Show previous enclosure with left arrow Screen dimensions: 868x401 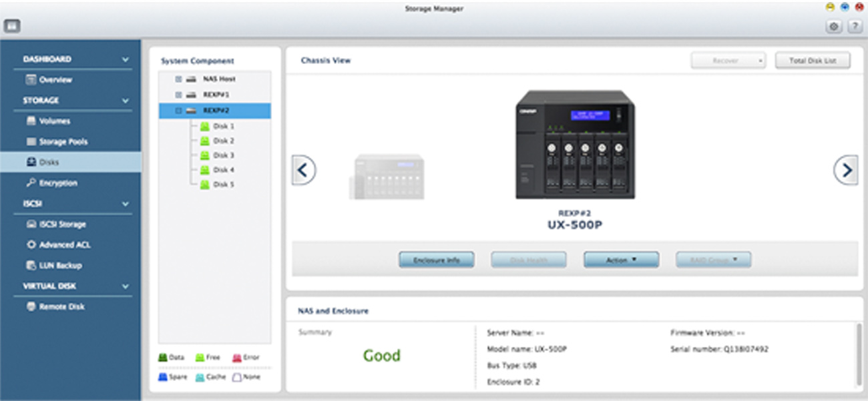click(304, 171)
